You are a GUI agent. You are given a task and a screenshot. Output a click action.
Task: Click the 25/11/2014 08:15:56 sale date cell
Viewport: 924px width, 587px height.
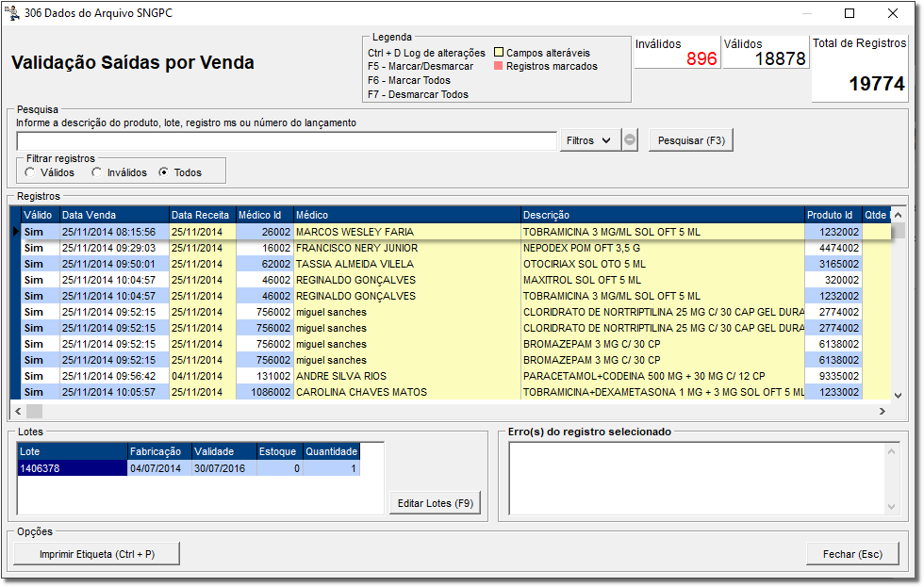114,232
